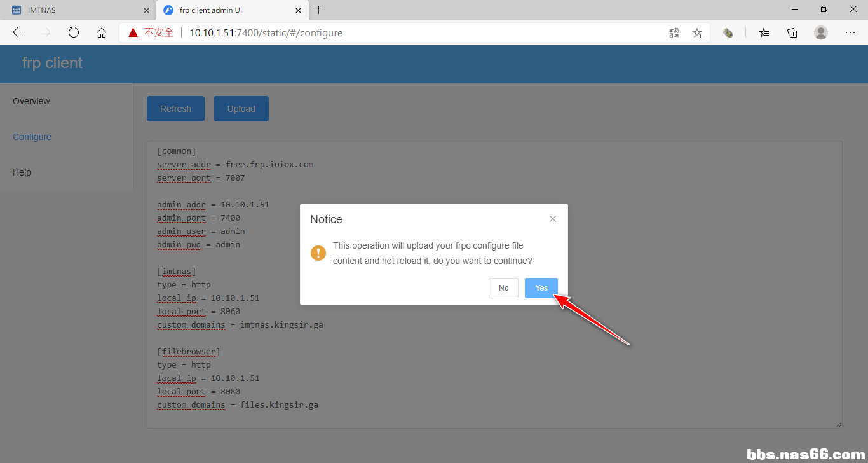Open a new browser tab
The width and height of the screenshot is (868, 463).
tap(319, 10)
